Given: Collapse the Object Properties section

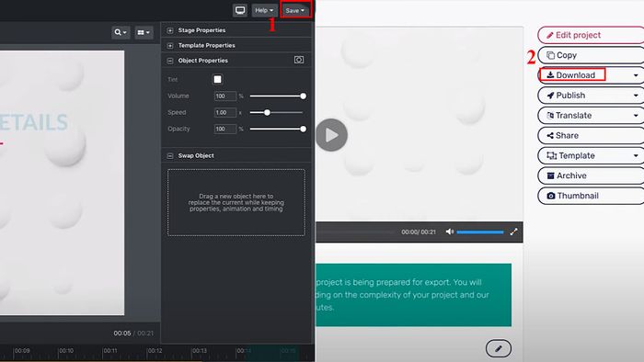Looking at the screenshot, I should pos(170,61).
